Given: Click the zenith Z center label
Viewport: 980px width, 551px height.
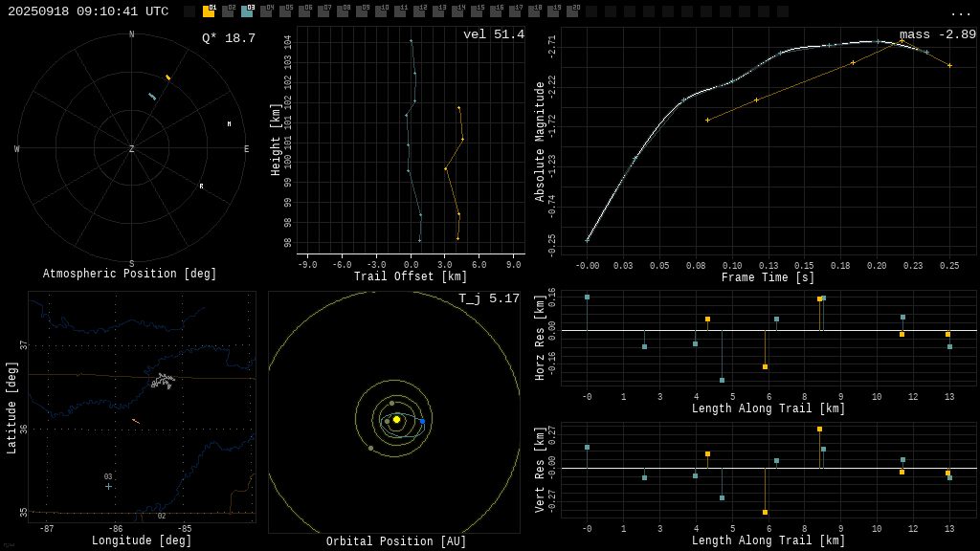Looking at the screenshot, I should (132, 149).
